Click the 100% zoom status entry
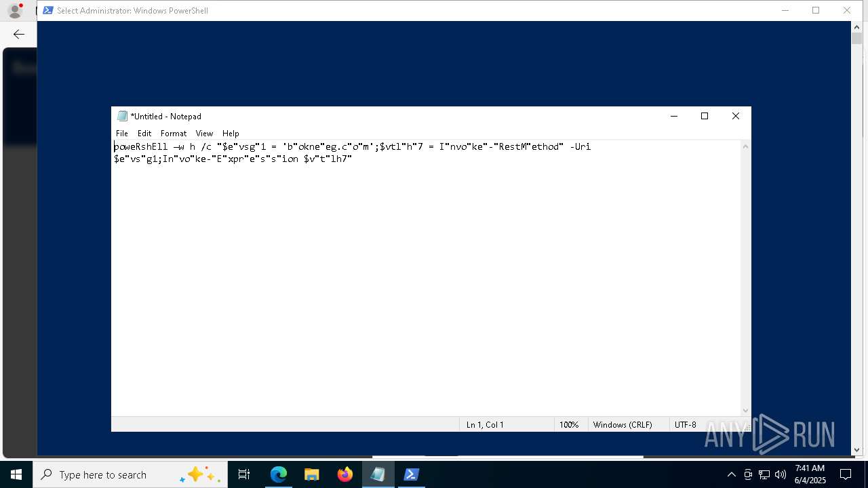This screenshot has width=868, height=488. tap(569, 425)
